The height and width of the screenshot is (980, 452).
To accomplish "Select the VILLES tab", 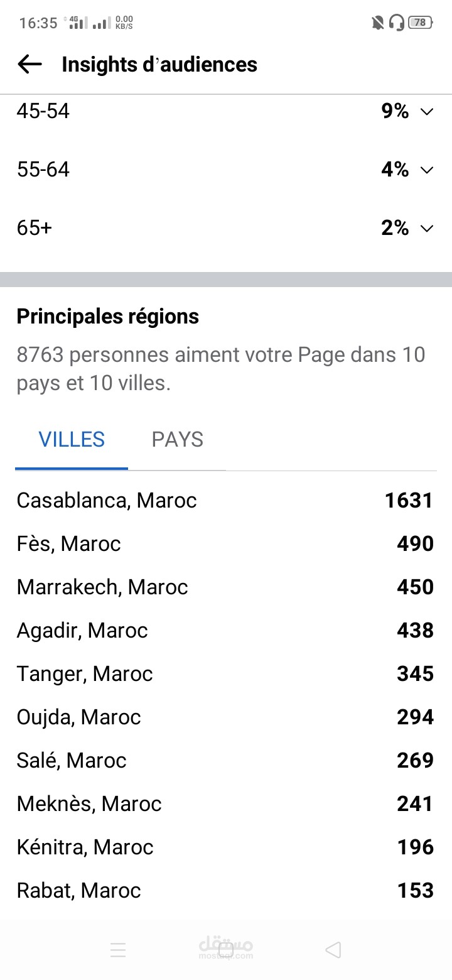I will (x=72, y=440).
